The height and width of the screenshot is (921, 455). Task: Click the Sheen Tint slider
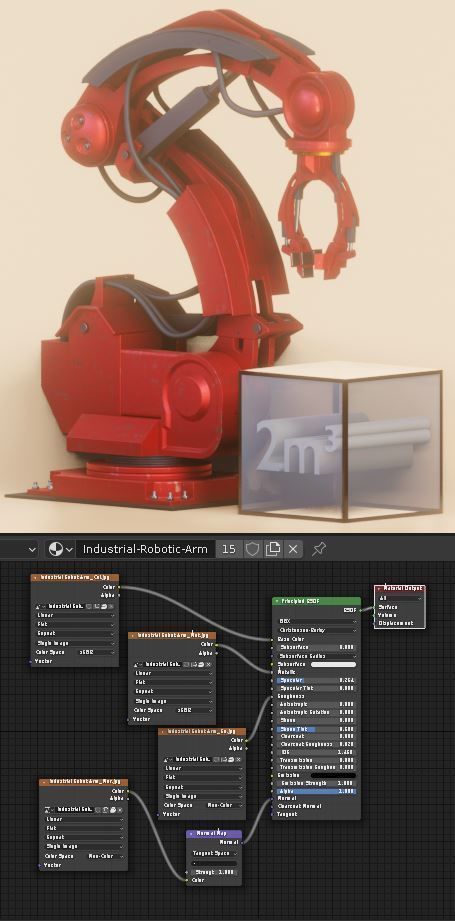(x=317, y=728)
